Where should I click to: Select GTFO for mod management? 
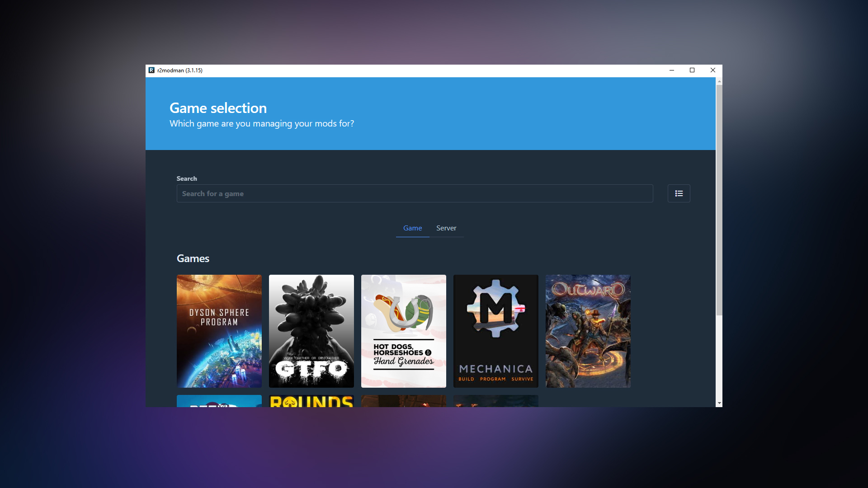click(311, 331)
